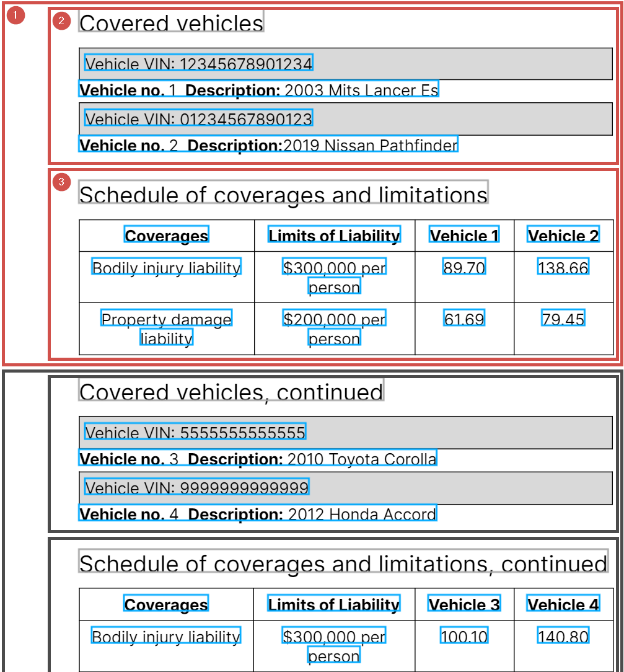This screenshot has width=624, height=672.
Task: Click the 'Vehicle 2' column header
Action: pos(563,234)
